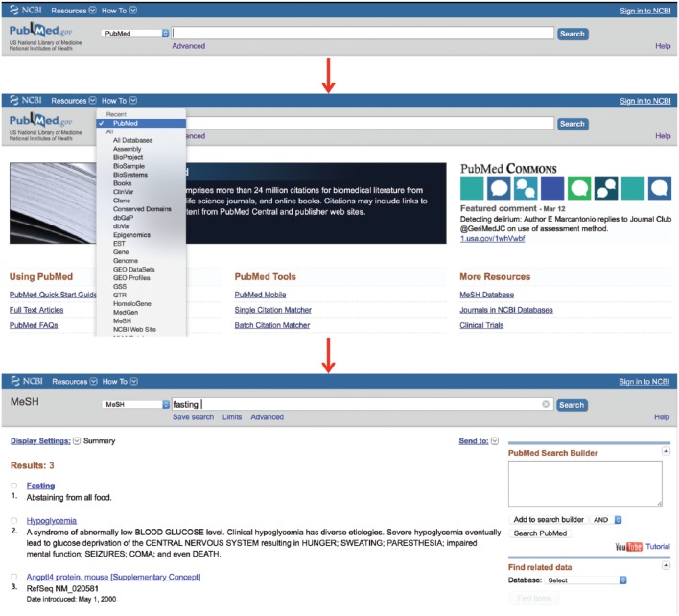Select Gene in the database list

pos(121,252)
